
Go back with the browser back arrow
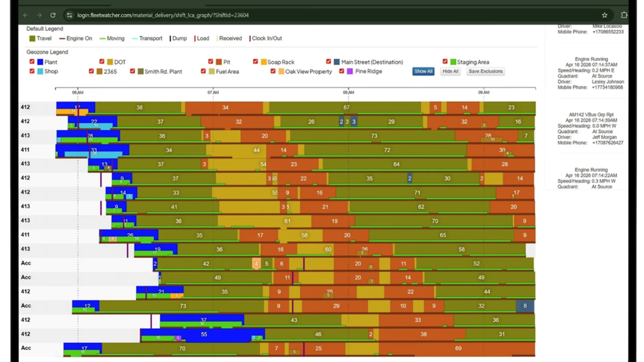click(x=25, y=15)
